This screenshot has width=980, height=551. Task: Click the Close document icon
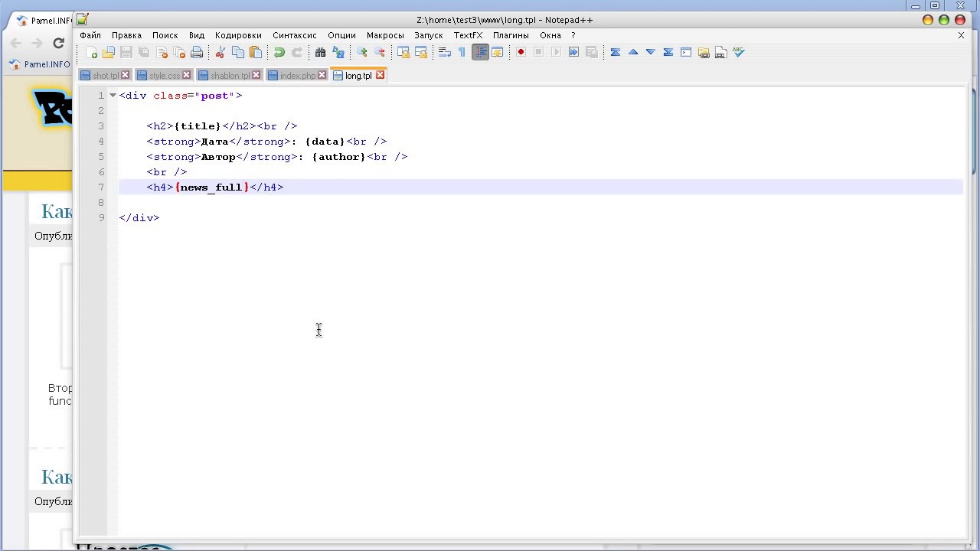(x=162, y=52)
